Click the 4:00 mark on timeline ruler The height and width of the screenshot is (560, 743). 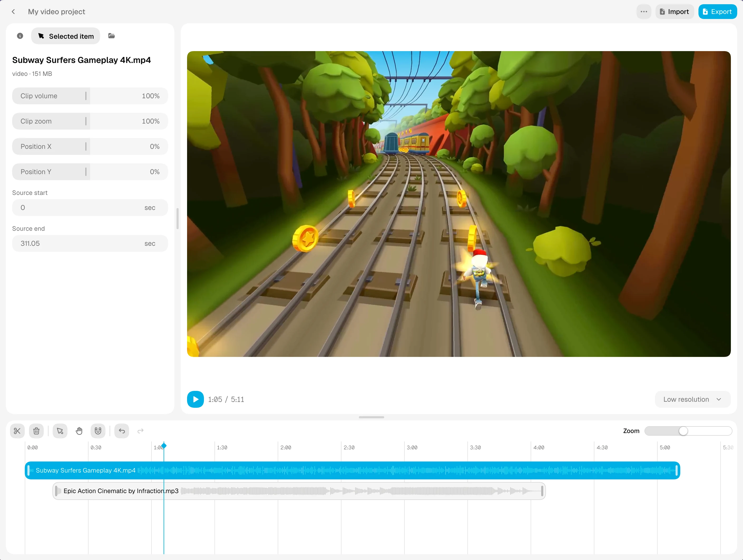tap(539, 448)
